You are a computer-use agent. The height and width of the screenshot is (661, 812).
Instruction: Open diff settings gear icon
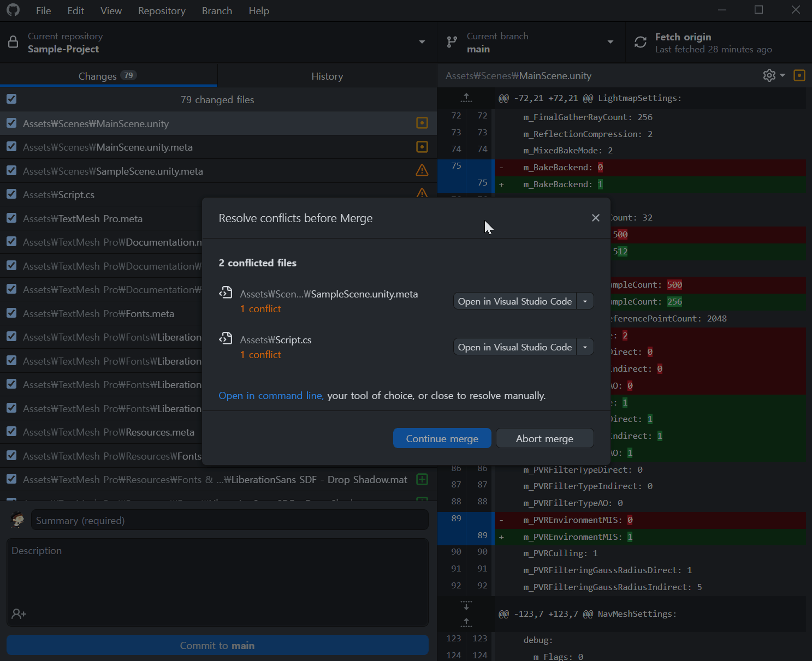tap(769, 75)
